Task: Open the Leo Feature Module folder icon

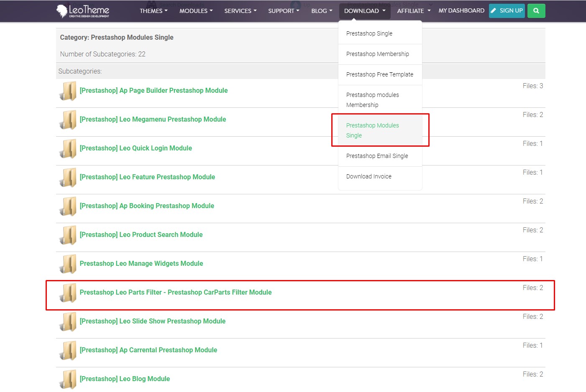Action: coord(68,178)
